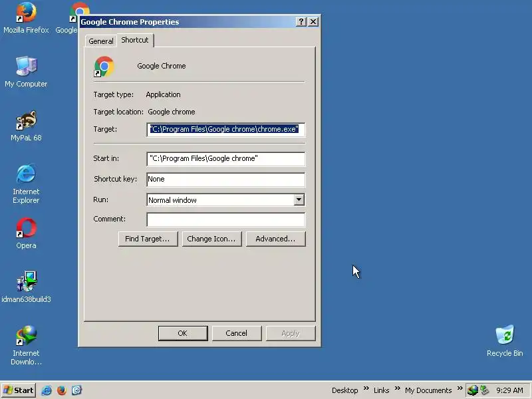
Task: Confirm the dialog with OK
Action: pos(183,333)
